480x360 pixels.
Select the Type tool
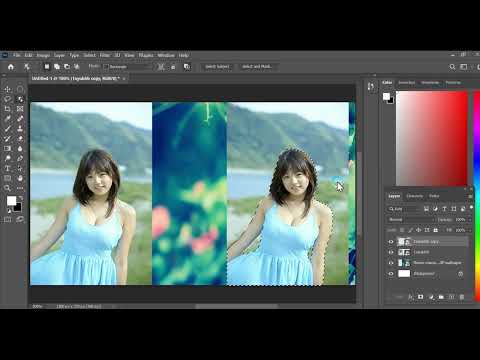[8, 168]
